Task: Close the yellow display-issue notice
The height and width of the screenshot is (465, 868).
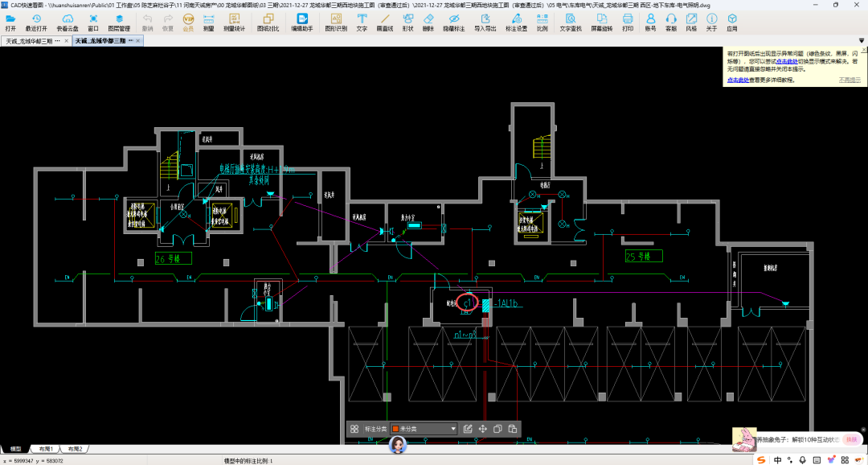Action: pos(863,50)
